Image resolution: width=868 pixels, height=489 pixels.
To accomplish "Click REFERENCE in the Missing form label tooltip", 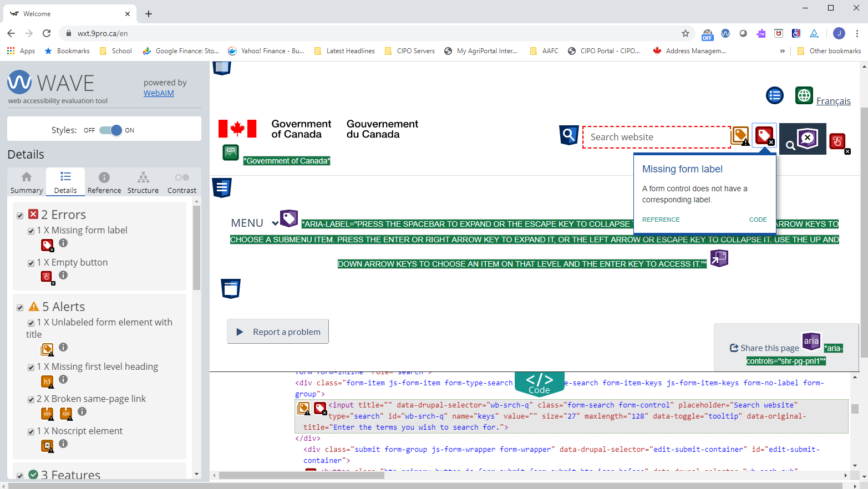I will tap(661, 220).
